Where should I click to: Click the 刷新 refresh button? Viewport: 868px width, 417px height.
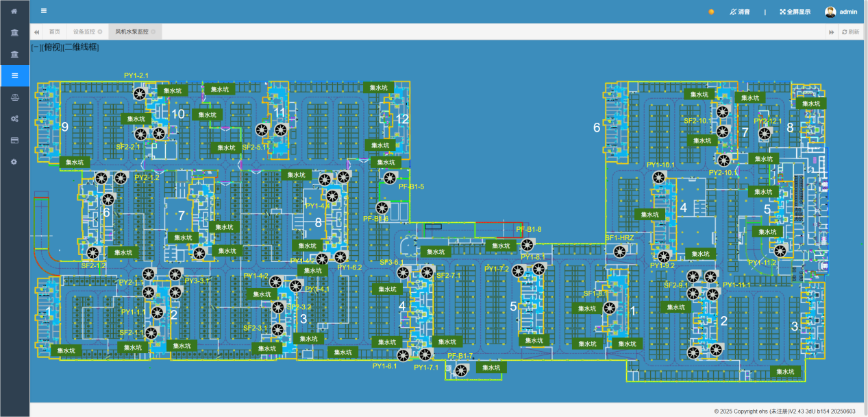[850, 32]
